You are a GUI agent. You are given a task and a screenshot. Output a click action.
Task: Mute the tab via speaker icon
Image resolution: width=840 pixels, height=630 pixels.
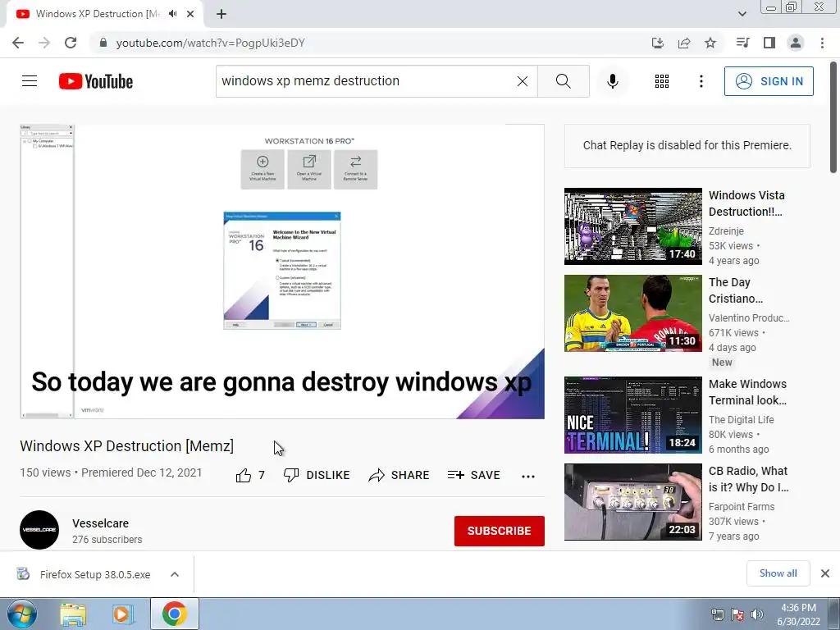point(172,14)
